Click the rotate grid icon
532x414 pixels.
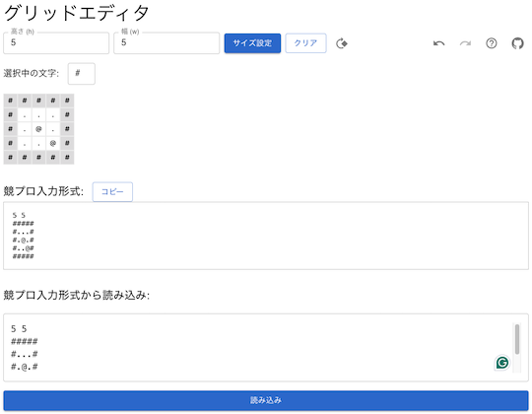tap(342, 43)
